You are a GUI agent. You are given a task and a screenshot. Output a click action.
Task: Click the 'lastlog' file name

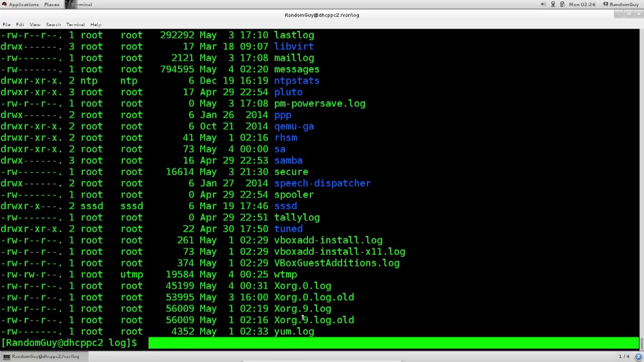[294, 35]
